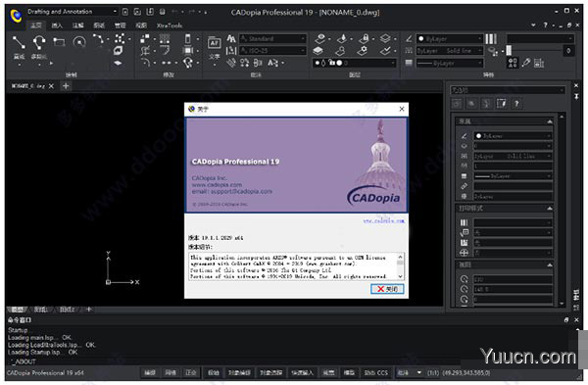Open the ByLayer lineweight dropdown in ribbon

pos(449,63)
